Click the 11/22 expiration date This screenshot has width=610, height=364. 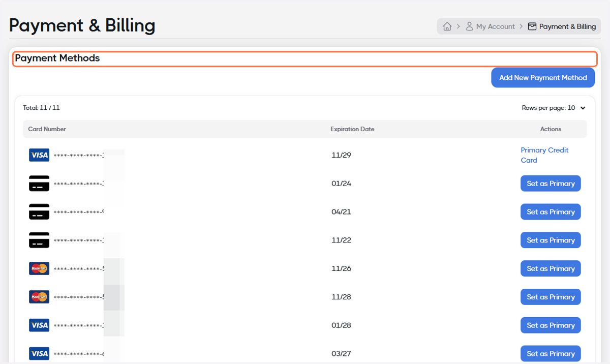coord(341,240)
